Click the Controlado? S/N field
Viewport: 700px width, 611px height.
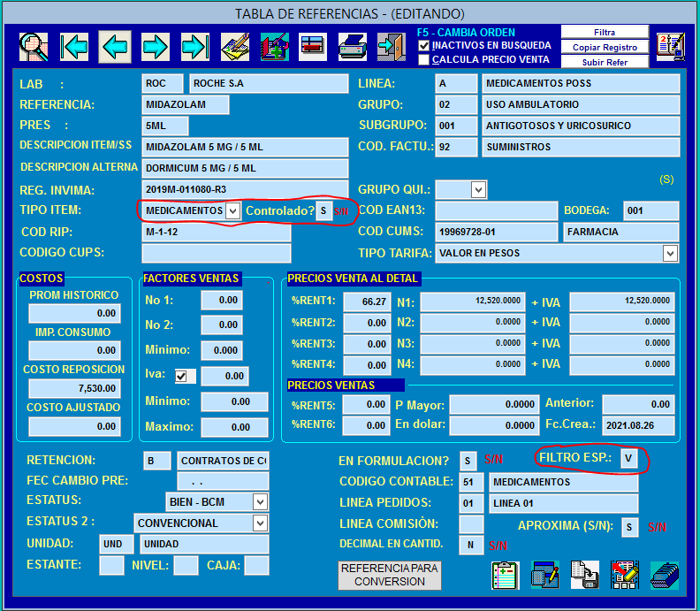pyautogui.click(x=324, y=210)
